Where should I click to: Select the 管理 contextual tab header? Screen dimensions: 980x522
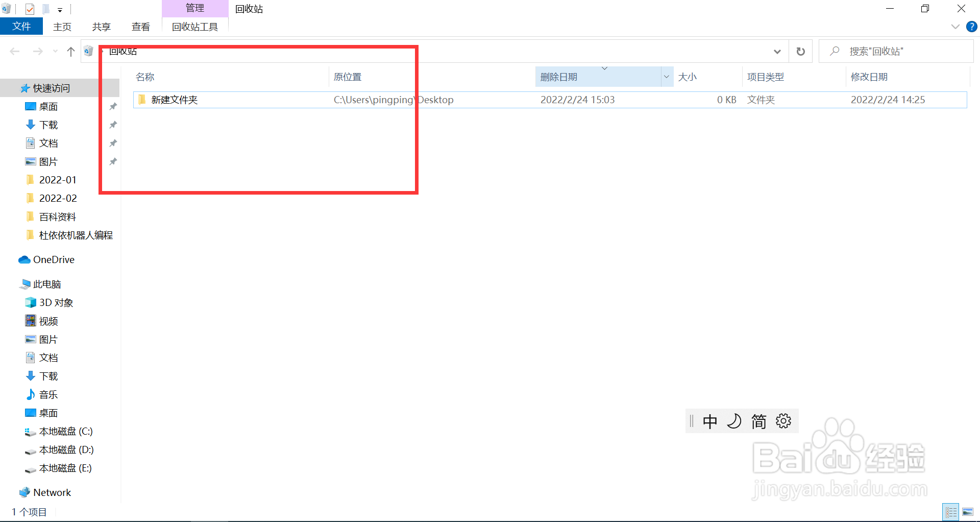(x=195, y=8)
